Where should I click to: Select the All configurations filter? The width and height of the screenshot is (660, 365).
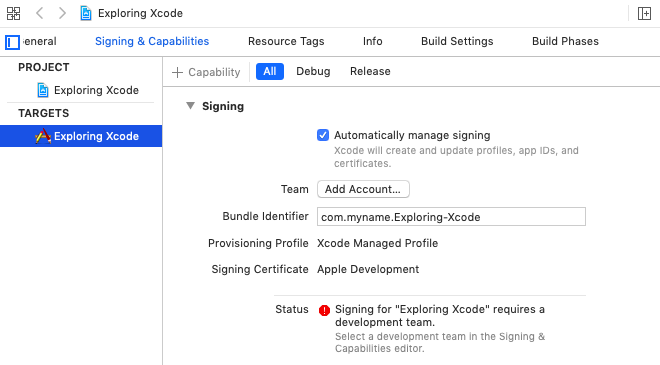tap(270, 71)
